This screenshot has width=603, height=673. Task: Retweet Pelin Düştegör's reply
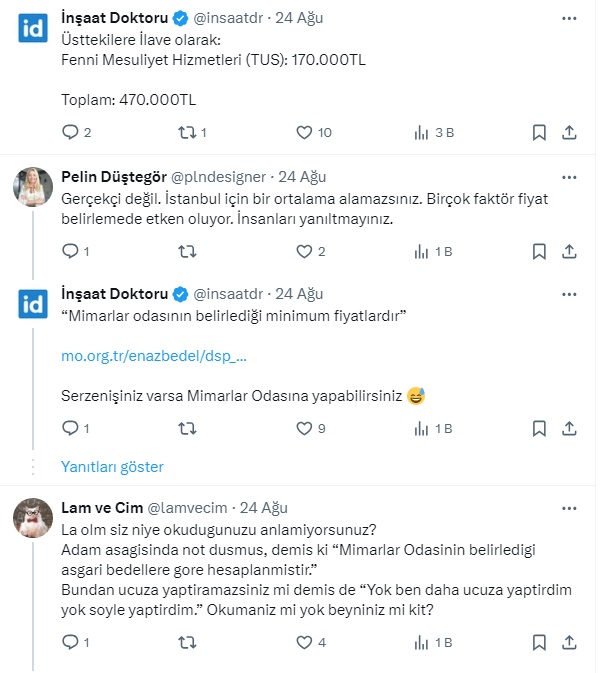(x=187, y=252)
